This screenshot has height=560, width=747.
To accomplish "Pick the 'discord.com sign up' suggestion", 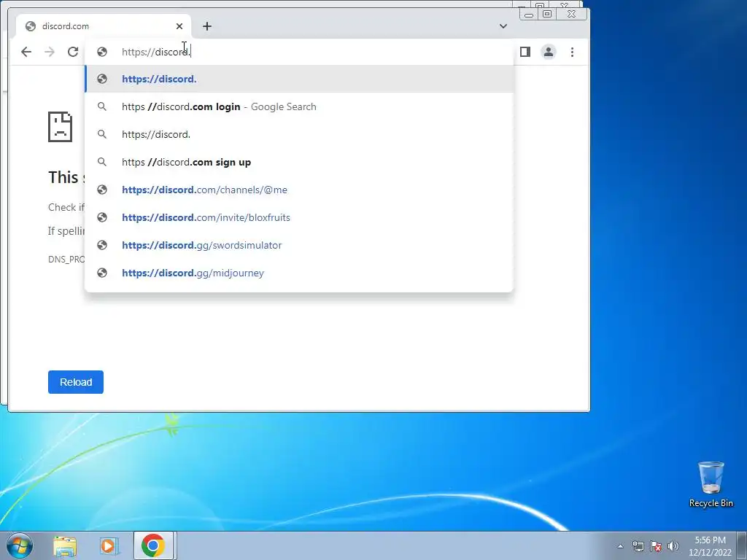I will (299, 162).
